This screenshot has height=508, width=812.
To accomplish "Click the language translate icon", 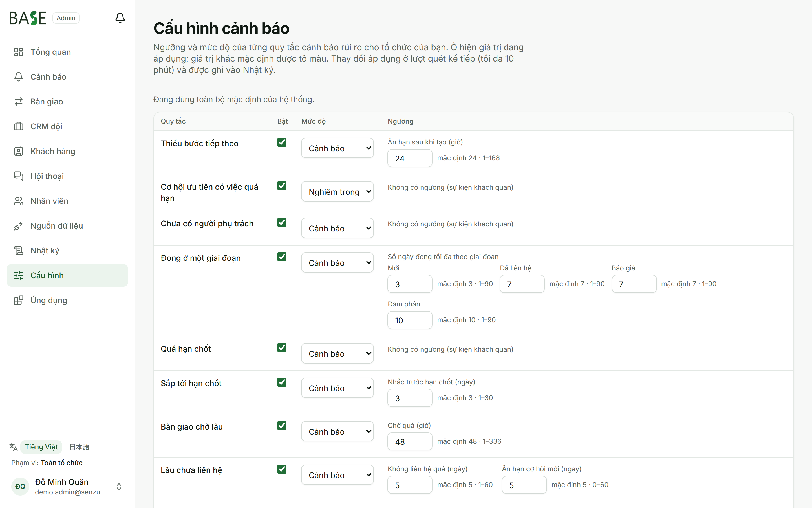I will pos(14,447).
